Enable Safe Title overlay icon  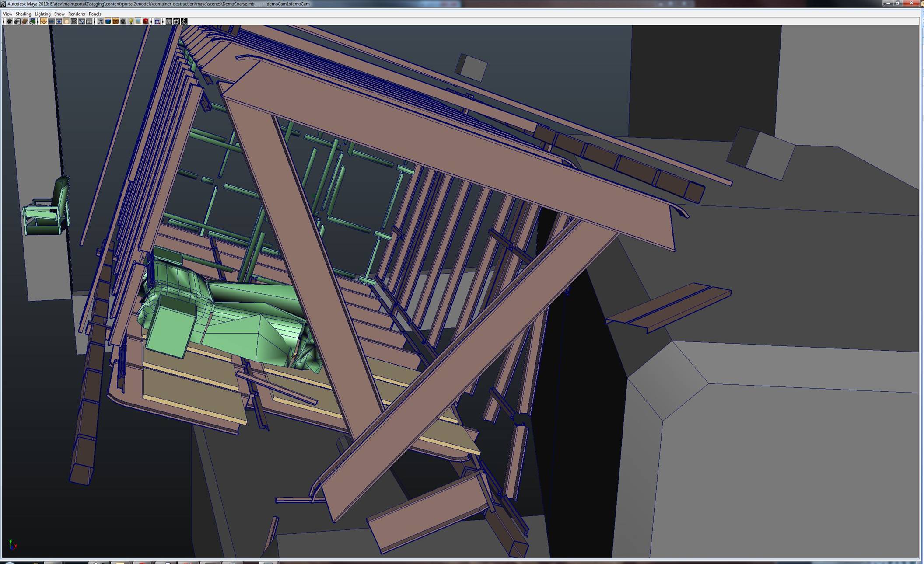[89, 21]
